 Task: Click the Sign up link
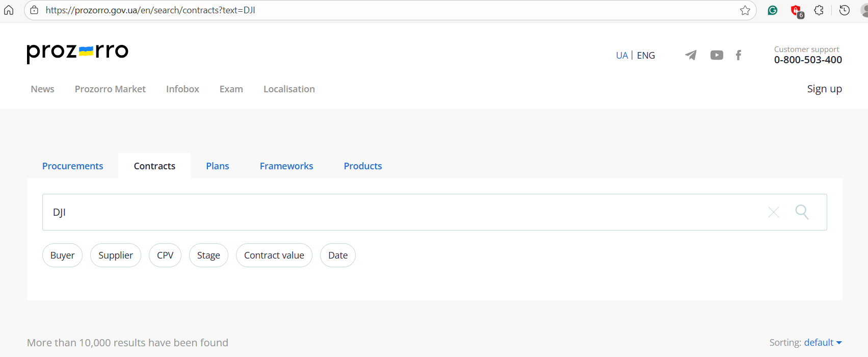point(824,89)
